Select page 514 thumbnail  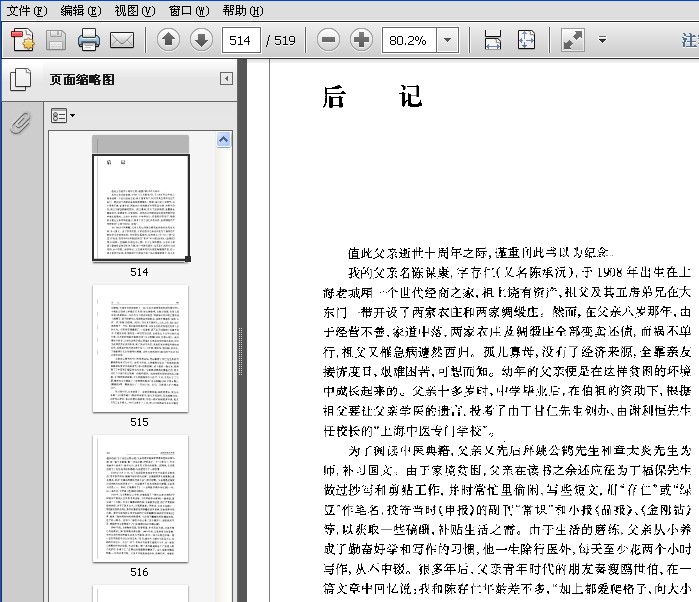[x=140, y=207]
